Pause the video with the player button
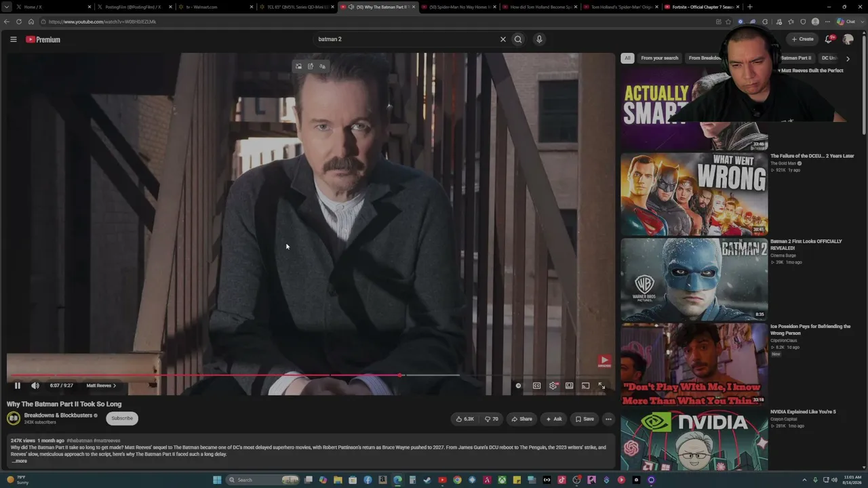This screenshot has height=488, width=868. coord(18,386)
